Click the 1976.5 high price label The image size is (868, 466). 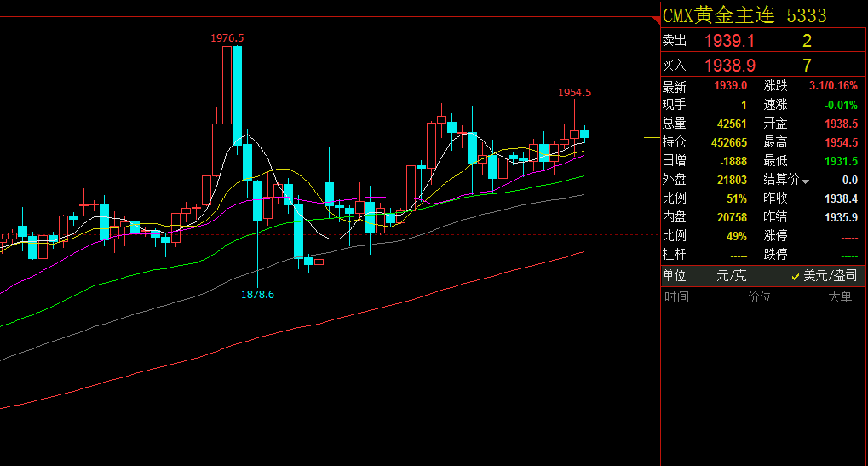coord(227,38)
